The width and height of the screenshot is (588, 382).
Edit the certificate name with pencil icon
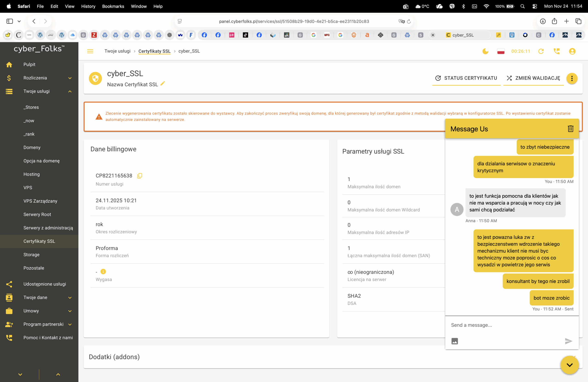point(163,84)
